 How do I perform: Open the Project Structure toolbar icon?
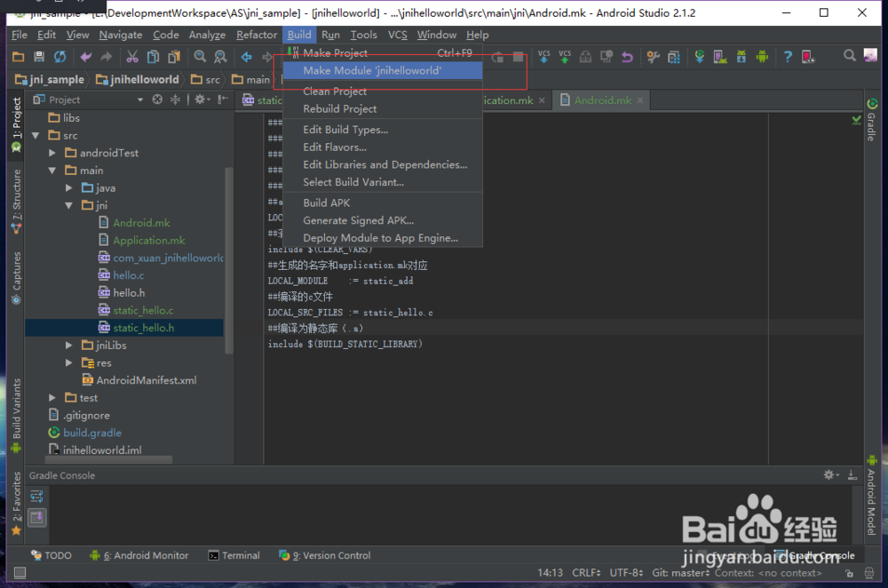[x=674, y=57]
